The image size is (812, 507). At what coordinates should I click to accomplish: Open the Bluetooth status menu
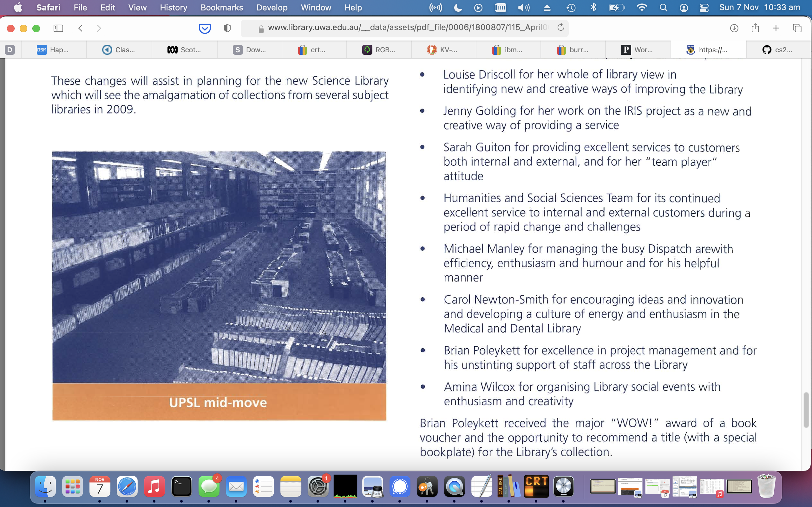coord(593,7)
